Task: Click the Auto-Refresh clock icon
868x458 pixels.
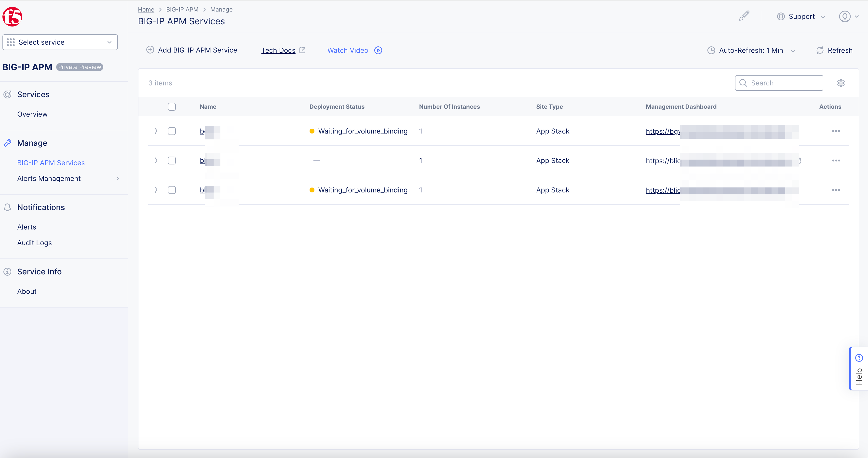Action: click(x=711, y=50)
